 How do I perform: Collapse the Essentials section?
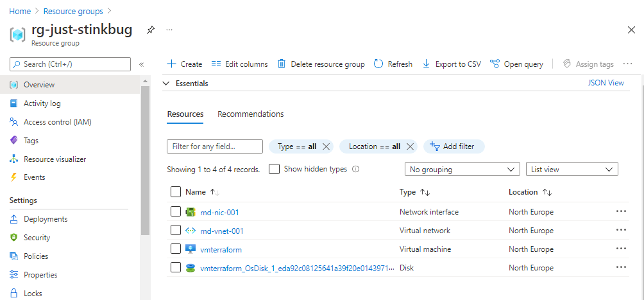coord(166,84)
